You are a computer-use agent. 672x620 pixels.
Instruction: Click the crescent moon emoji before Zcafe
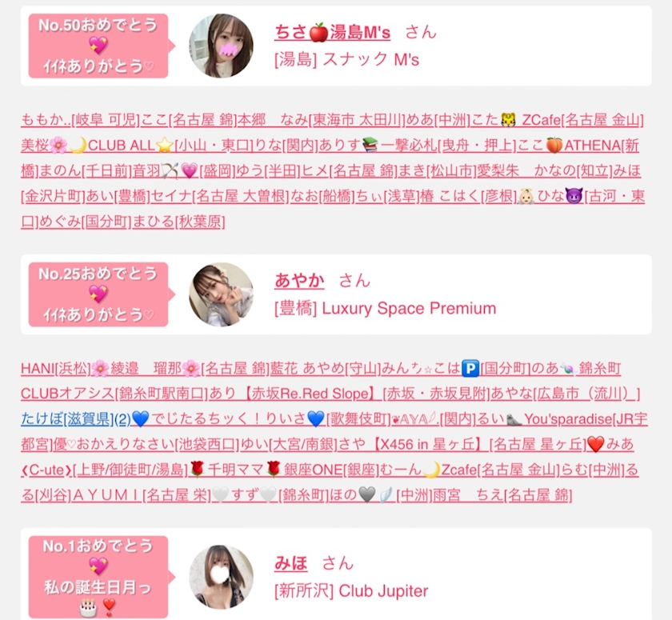tap(431, 470)
